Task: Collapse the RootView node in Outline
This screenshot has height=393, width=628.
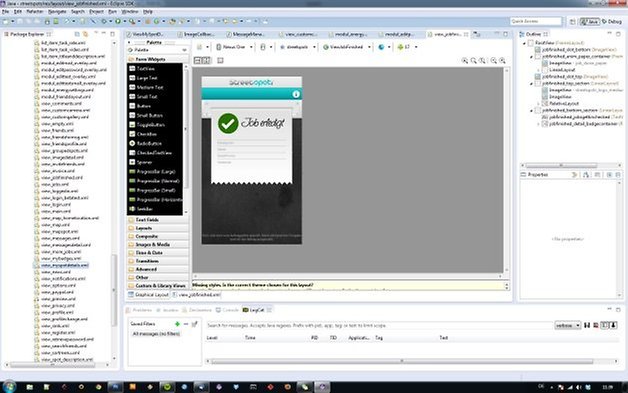Action: tap(524, 43)
